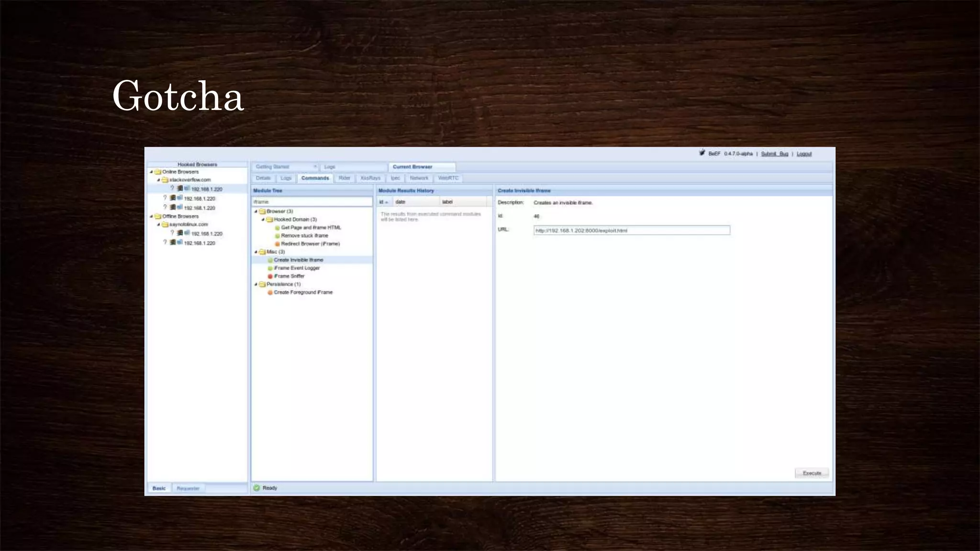The width and height of the screenshot is (980, 551).
Task: Click the BeEF logo icon in header
Action: [x=702, y=153]
